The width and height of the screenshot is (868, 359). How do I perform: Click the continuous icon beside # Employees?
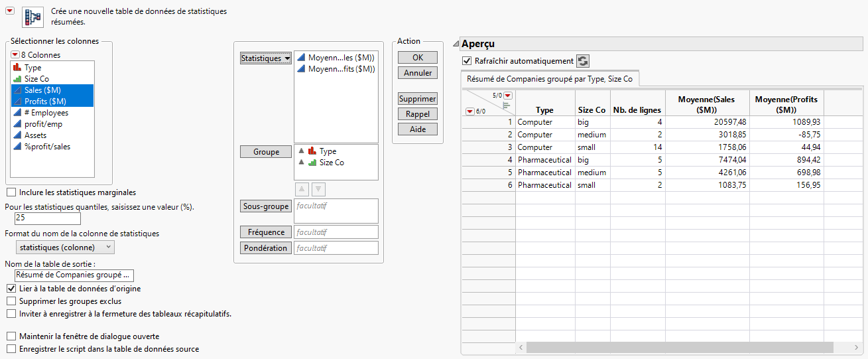pyautogui.click(x=17, y=113)
